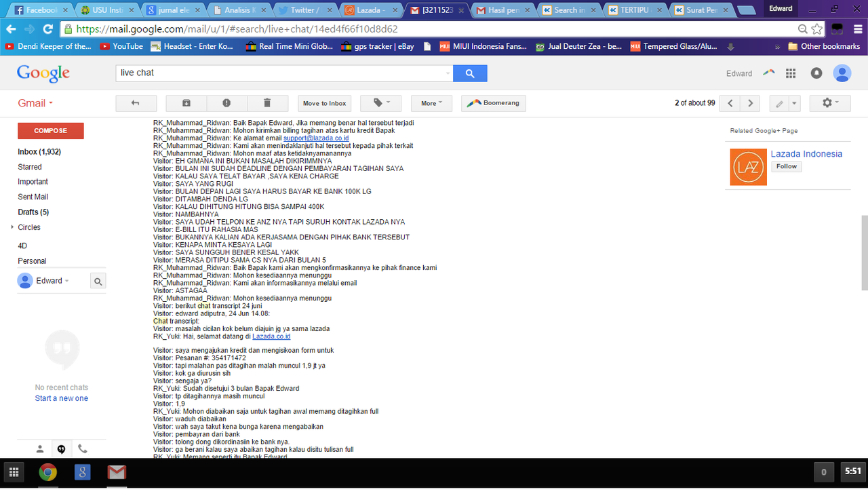Viewport: 868px width, 502px height.
Task: Click the page vertical scrollbar thumb
Action: coord(864,252)
